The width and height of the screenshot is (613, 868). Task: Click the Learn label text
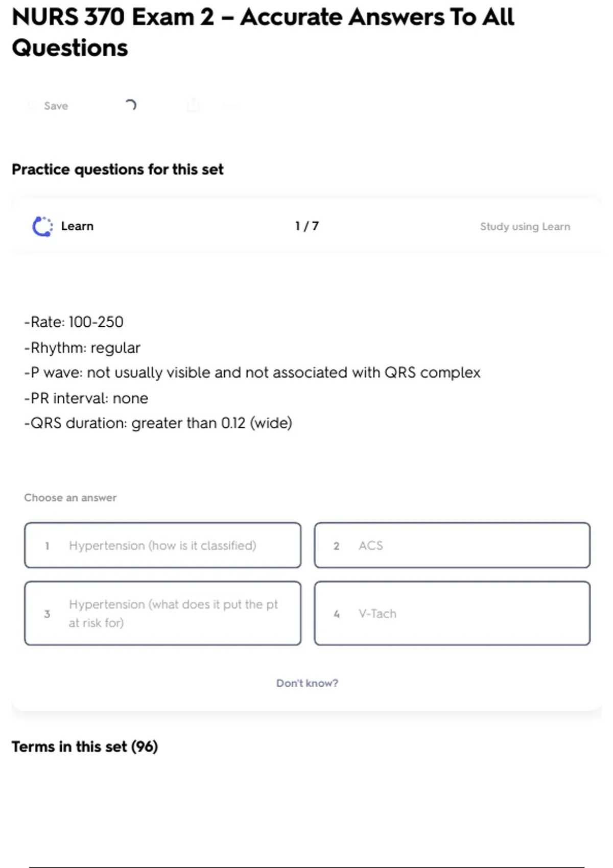click(77, 226)
